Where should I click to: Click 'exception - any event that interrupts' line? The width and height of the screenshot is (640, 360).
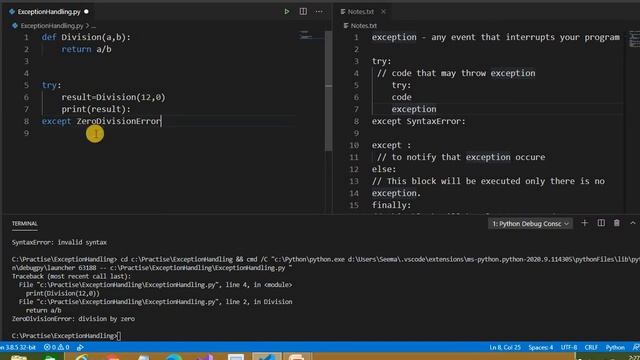[496, 37]
